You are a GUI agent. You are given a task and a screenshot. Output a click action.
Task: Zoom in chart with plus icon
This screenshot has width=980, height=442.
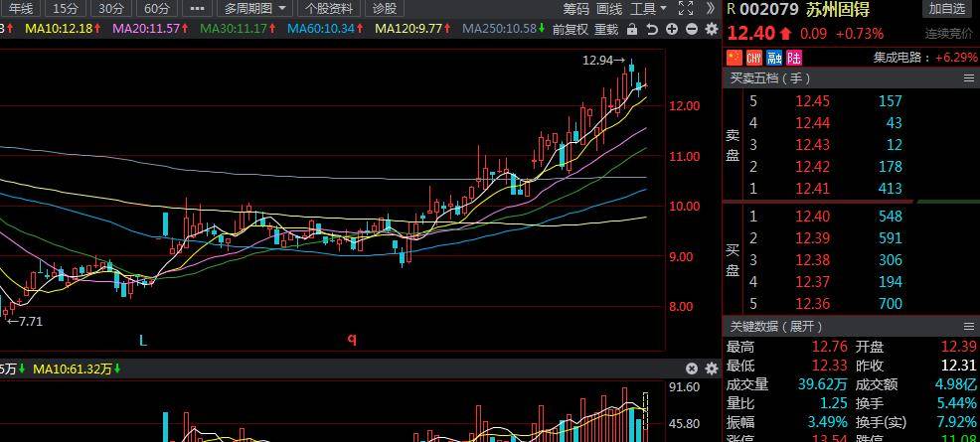pos(672,29)
